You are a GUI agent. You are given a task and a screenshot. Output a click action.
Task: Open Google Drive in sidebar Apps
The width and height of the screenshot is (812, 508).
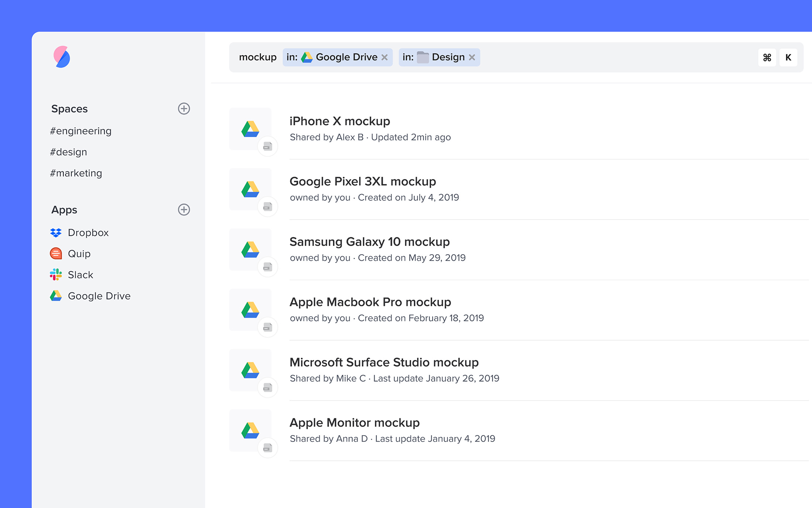99,296
